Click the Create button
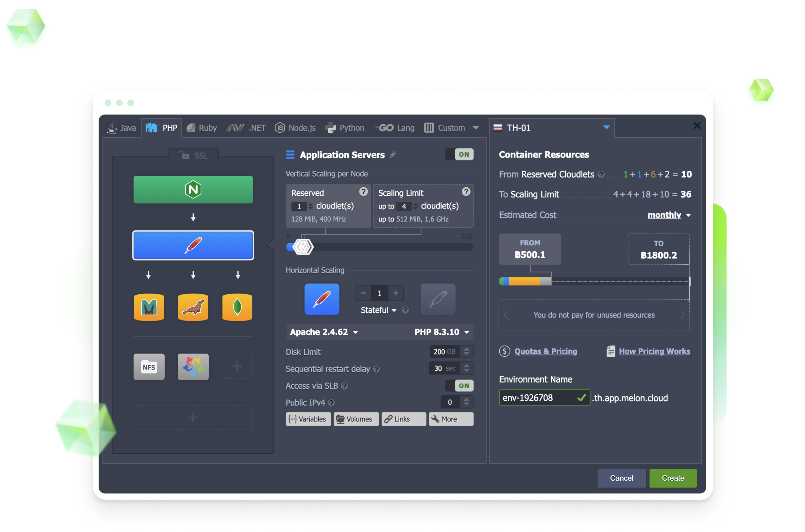Image resolution: width=805 pixels, height=532 pixels. click(673, 478)
